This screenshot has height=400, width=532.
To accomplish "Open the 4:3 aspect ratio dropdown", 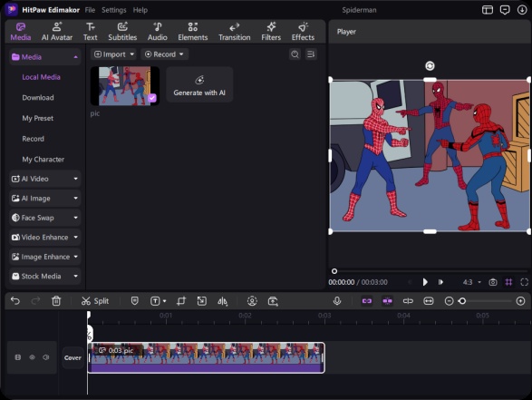I will (x=472, y=282).
